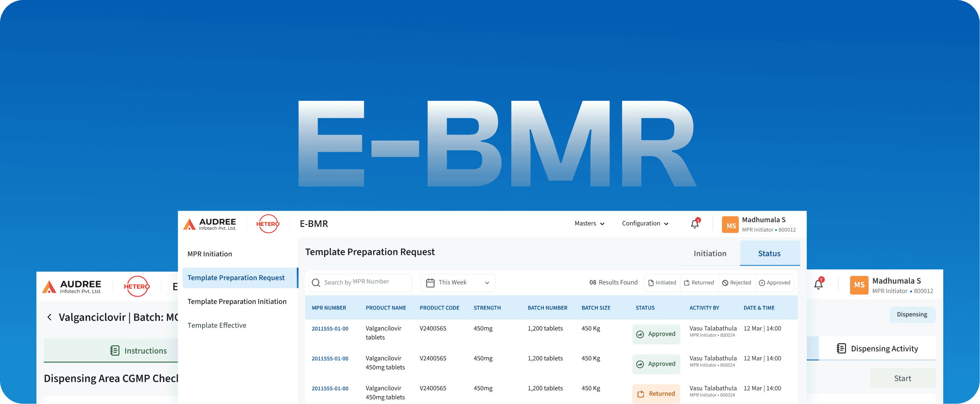Click the Returned status filter icon
980x404 pixels.
coord(687,282)
